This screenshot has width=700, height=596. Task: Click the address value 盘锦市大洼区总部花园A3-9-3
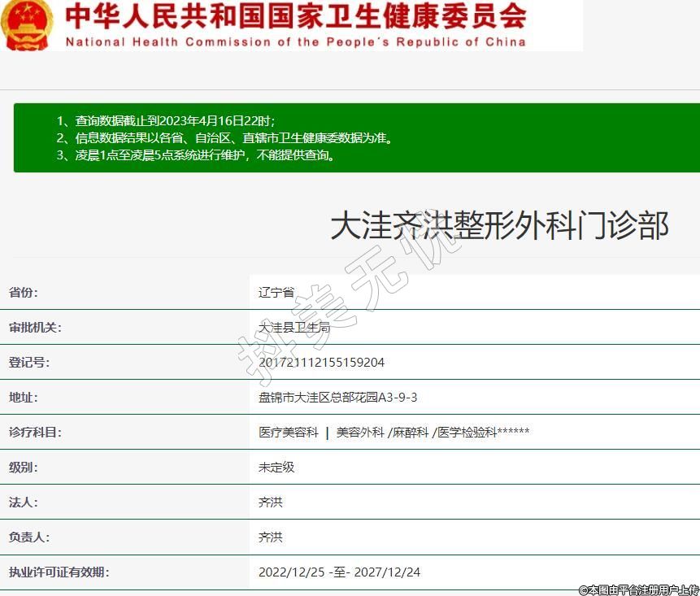pyautogui.click(x=337, y=397)
